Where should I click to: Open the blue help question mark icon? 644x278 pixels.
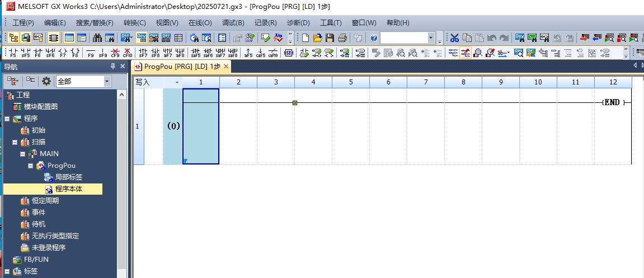click(x=373, y=38)
